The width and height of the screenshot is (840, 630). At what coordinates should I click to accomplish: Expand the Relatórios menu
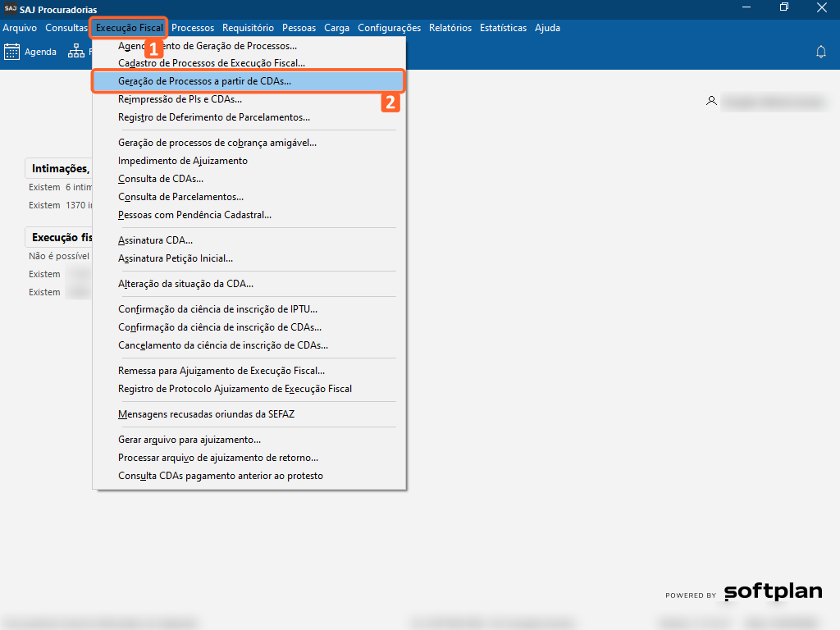click(x=450, y=28)
